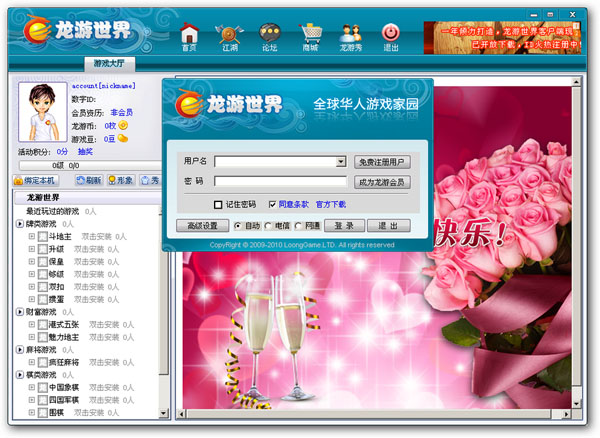Click the 四国军棋 game icon

point(43,400)
